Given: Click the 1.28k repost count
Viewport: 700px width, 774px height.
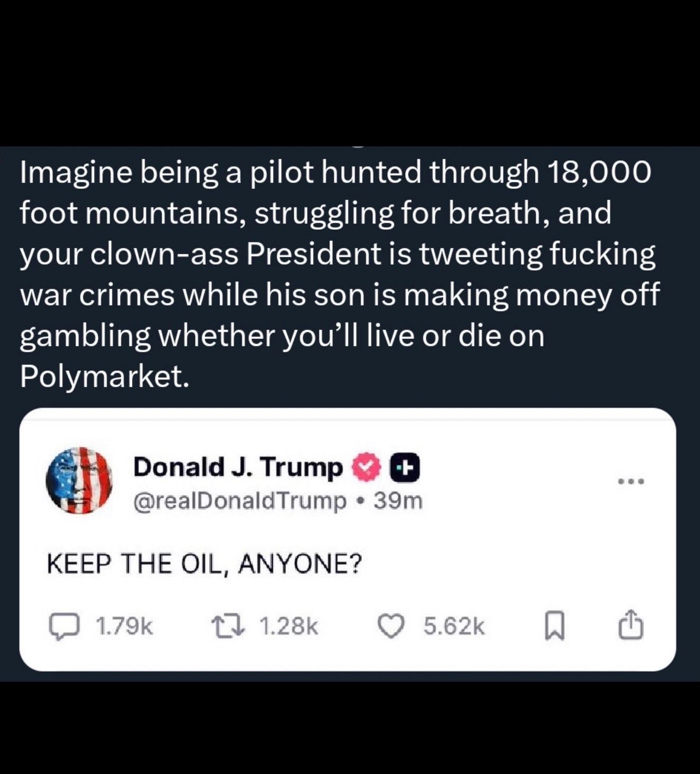Looking at the screenshot, I should point(289,627).
